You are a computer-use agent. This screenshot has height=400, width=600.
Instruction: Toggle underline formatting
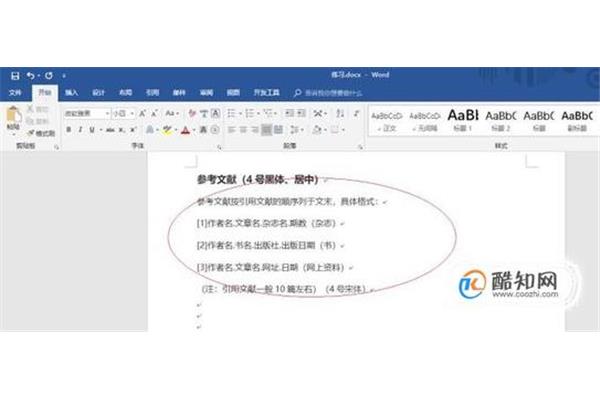tap(92, 130)
